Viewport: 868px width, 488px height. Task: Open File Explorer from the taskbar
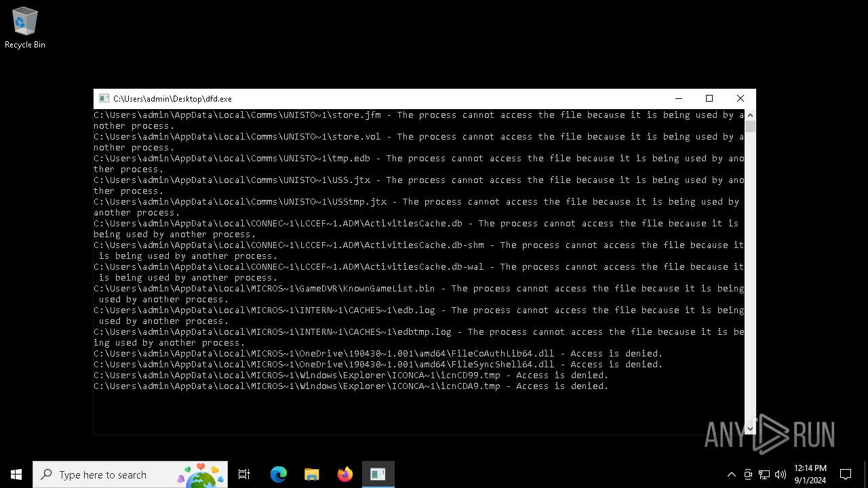(x=311, y=474)
